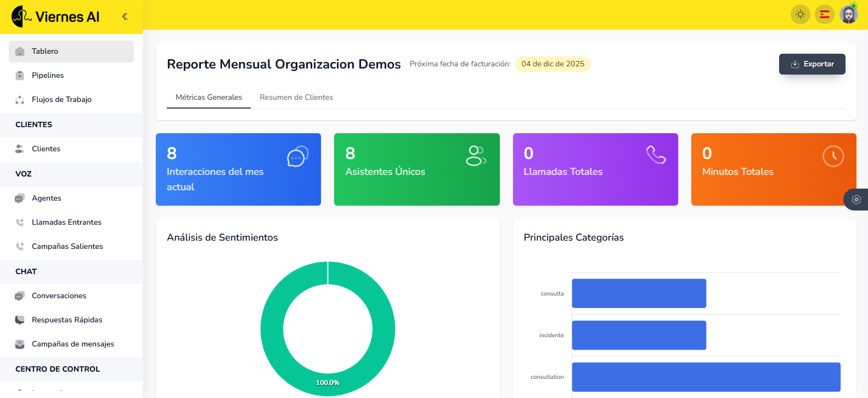Open Llamadas Entrantes in the sidebar
Screen dimensions: 868x398
click(x=66, y=222)
